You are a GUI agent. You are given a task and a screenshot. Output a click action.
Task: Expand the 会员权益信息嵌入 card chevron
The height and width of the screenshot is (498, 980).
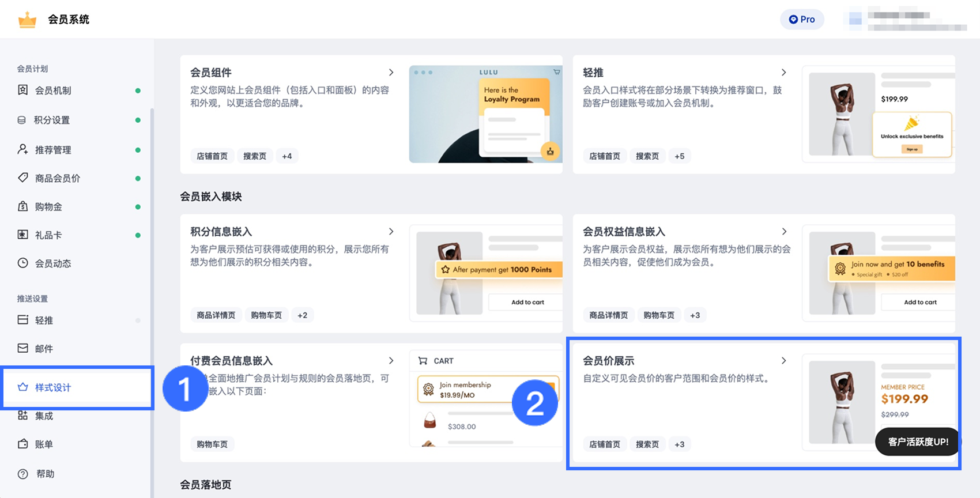[x=783, y=232]
